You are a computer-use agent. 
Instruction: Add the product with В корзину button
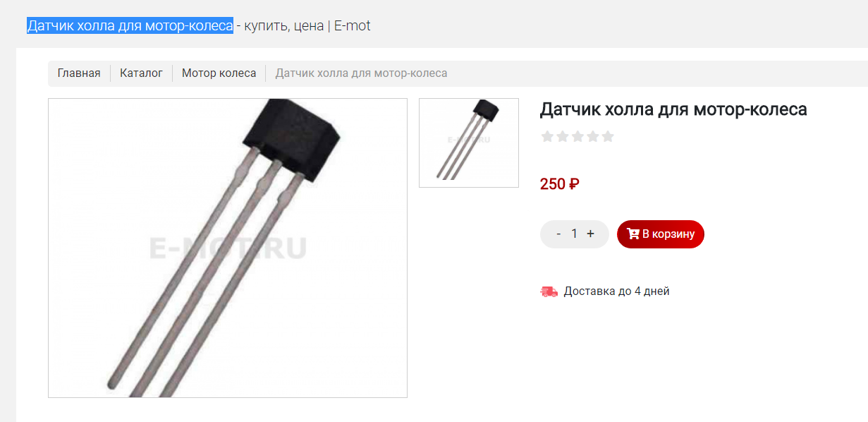click(661, 234)
